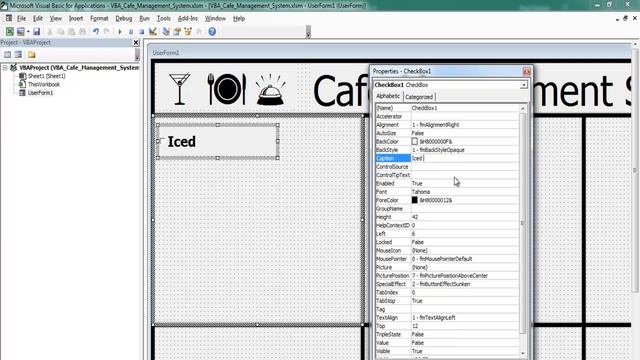Click View Microsoft Excel toolbar icon

9,31
